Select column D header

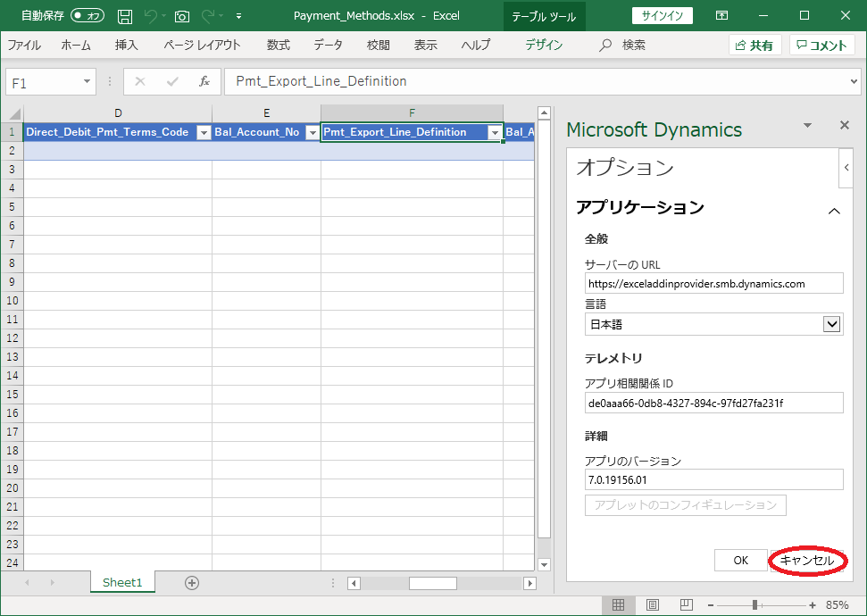click(x=118, y=113)
